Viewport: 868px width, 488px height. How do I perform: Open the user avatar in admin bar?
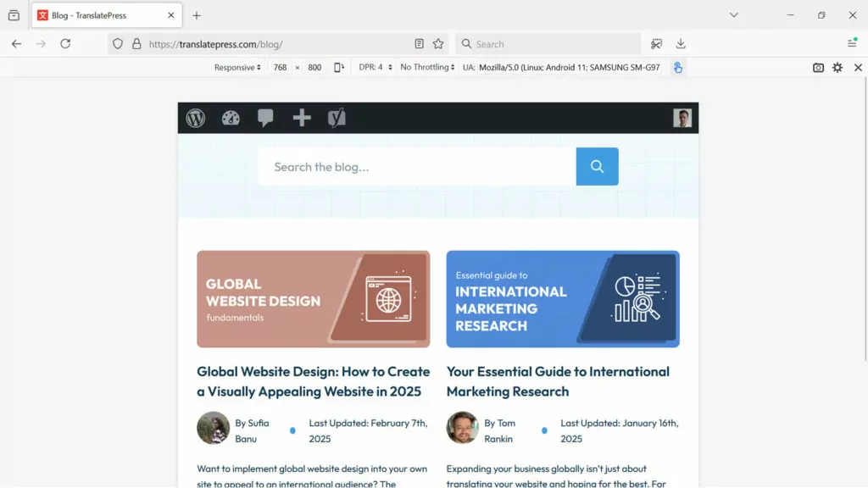point(682,118)
